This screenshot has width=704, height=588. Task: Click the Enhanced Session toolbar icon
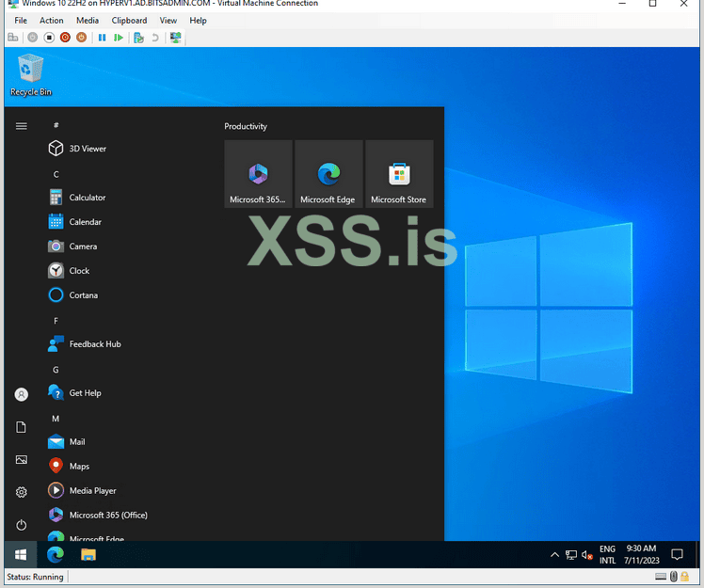pos(175,38)
